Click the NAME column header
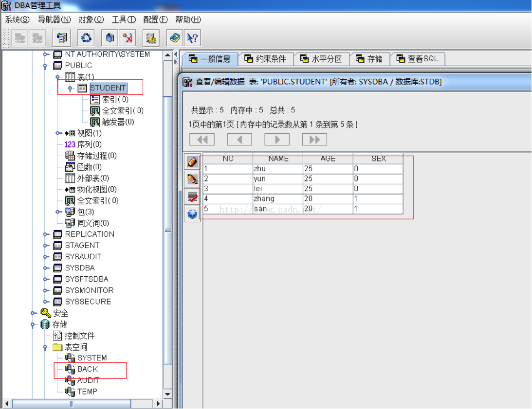This screenshot has width=532, height=409. (278, 159)
